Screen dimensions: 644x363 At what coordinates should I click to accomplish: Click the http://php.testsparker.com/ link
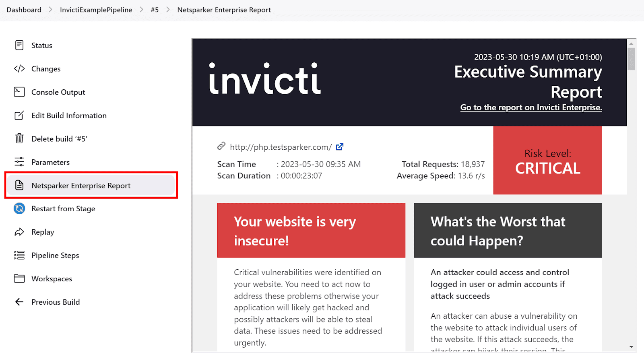[280, 147]
